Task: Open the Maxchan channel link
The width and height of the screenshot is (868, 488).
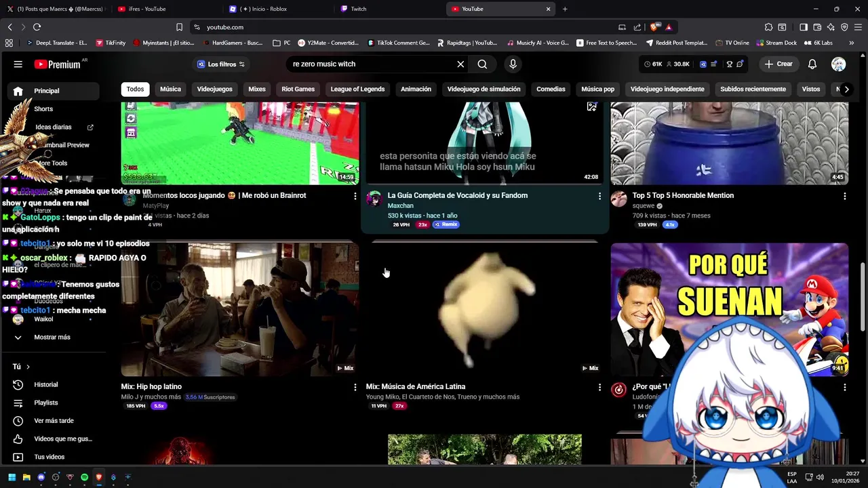Action: (x=400, y=206)
